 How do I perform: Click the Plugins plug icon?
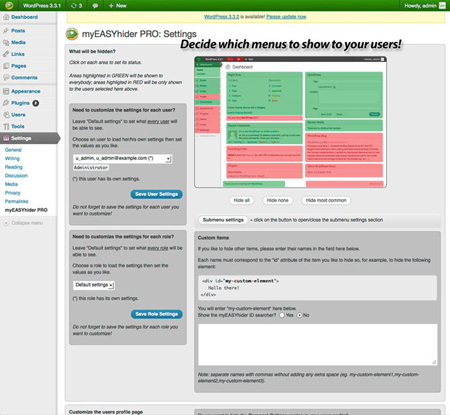tap(6, 103)
